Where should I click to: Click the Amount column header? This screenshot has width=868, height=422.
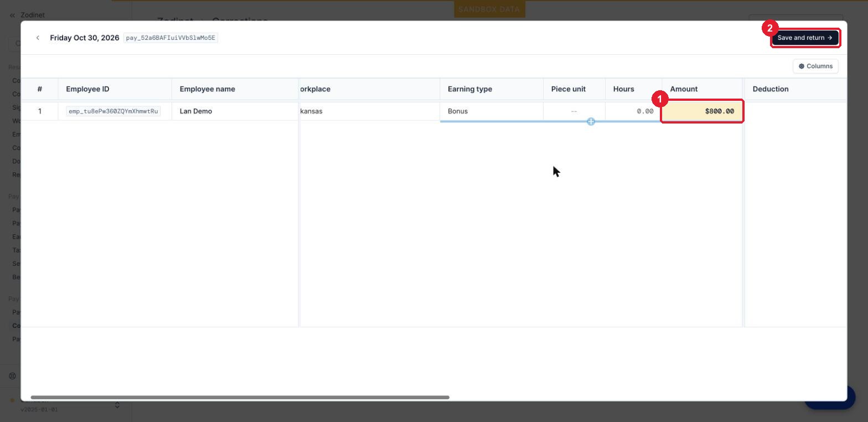click(702, 89)
